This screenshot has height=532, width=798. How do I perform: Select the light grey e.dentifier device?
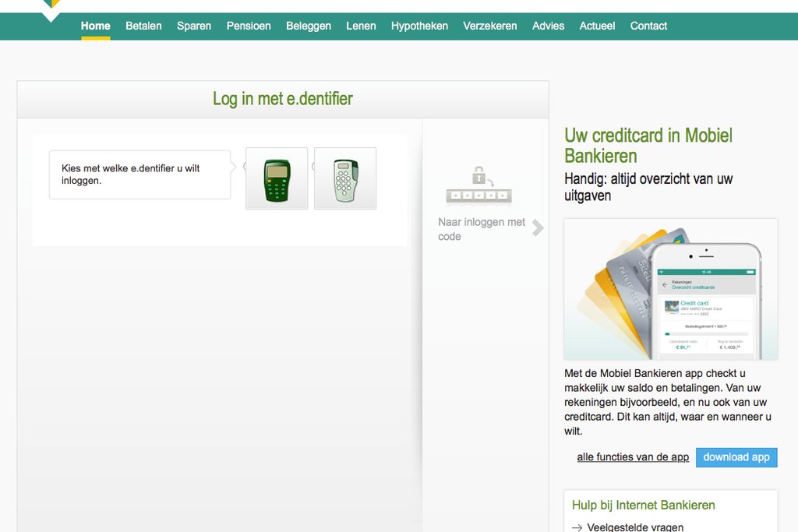tap(345, 179)
